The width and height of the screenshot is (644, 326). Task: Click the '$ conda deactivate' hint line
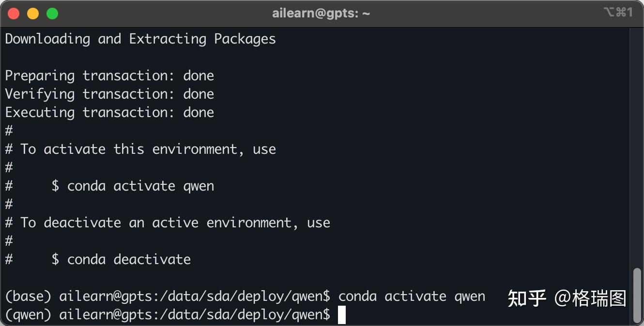121,259
